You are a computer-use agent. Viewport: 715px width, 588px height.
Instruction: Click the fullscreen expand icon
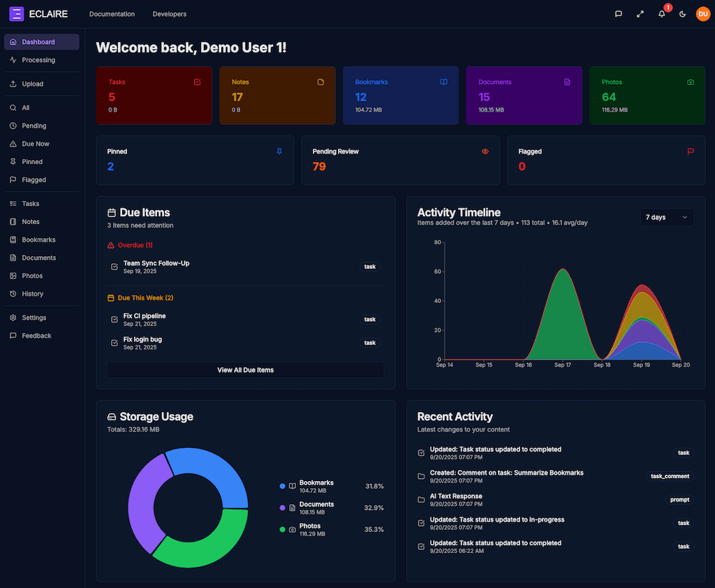tap(640, 14)
